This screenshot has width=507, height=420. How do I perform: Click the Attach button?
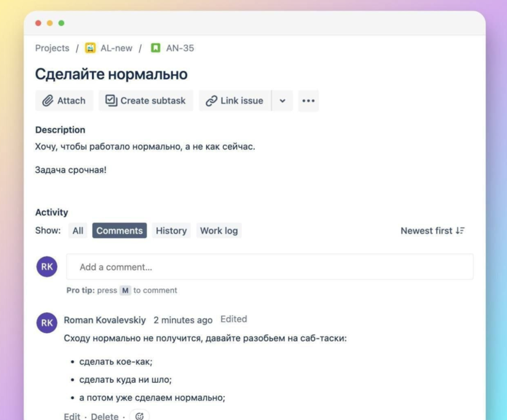pyautogui.click(x=64, y=101)
